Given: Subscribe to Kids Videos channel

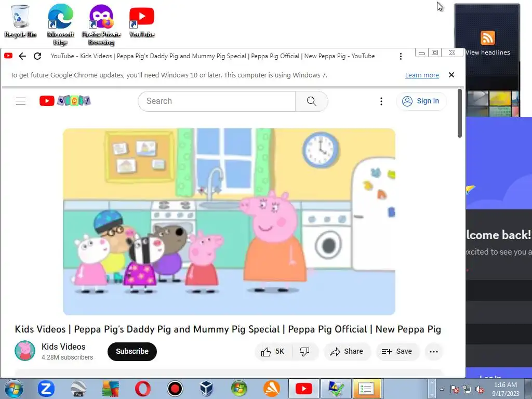Looking at the screenshot, I should click(132, 352).
